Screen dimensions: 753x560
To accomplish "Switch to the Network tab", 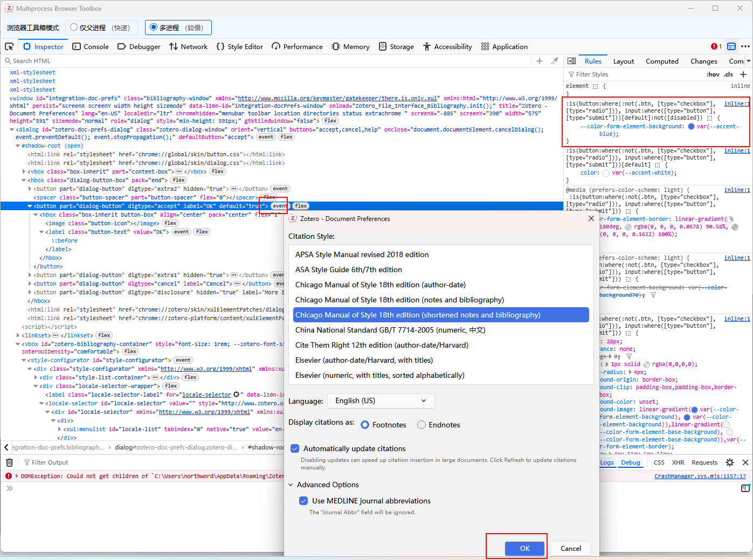I will pyautogui.click(x=189, y=47).
